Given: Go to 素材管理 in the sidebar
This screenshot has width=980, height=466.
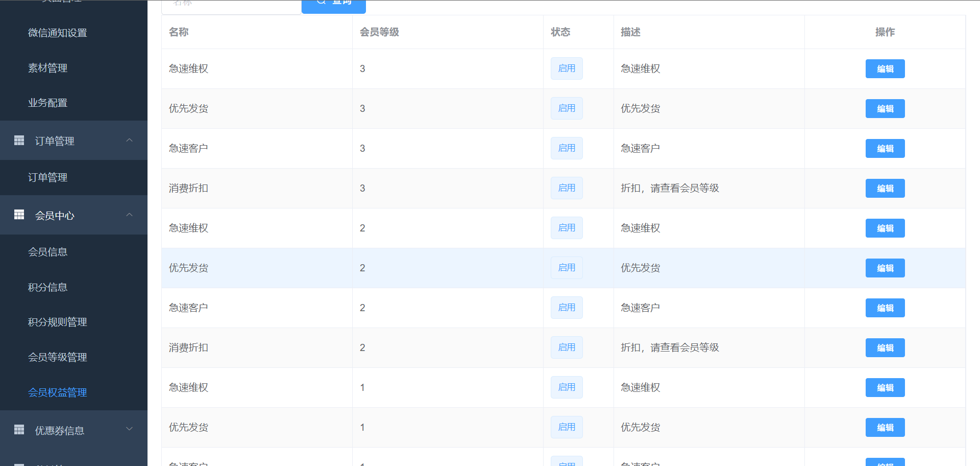Looking at the screenshot, I should tap(47, 68).
